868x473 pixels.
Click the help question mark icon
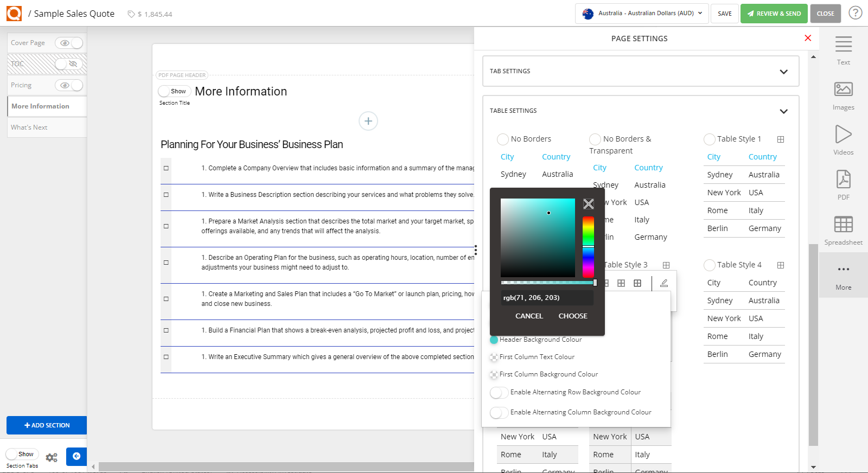click(x=855, y=13)
